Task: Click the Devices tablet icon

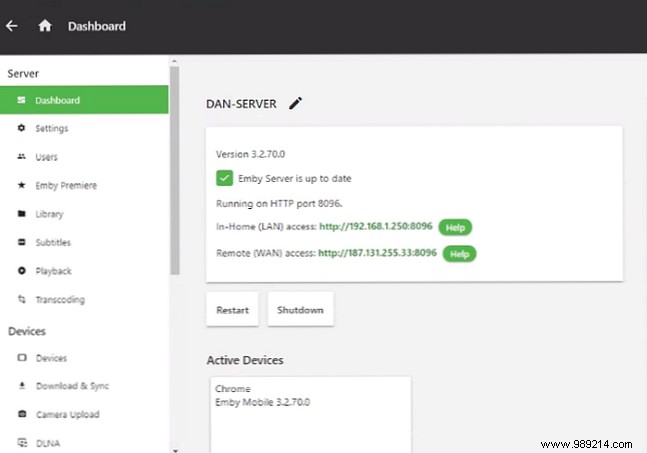Action: coord(22,358)
